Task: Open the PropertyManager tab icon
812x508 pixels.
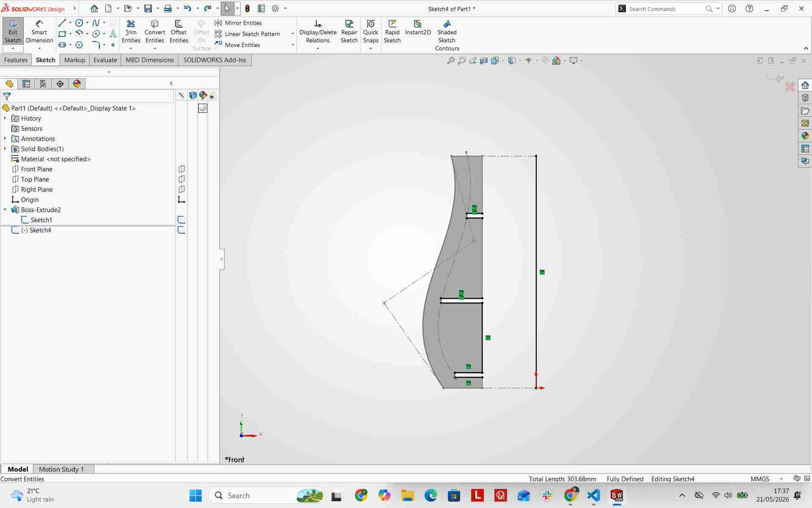Action: coord(26,84)
